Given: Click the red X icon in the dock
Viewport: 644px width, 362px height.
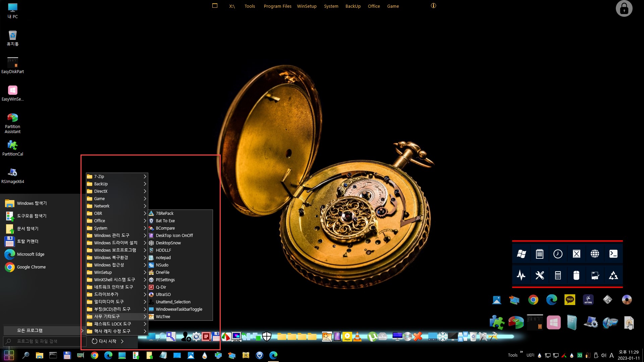Looking at the screenshot, I should tap(418, 337).
